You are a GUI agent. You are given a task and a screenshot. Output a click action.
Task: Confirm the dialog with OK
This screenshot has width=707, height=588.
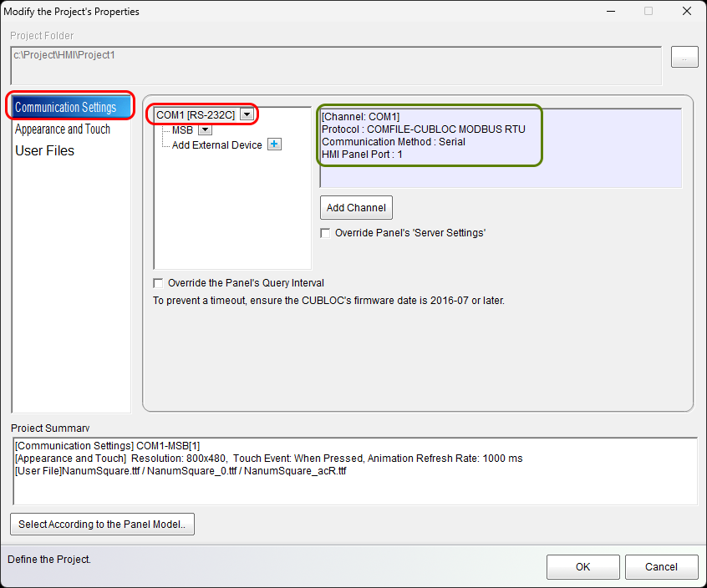582,567
